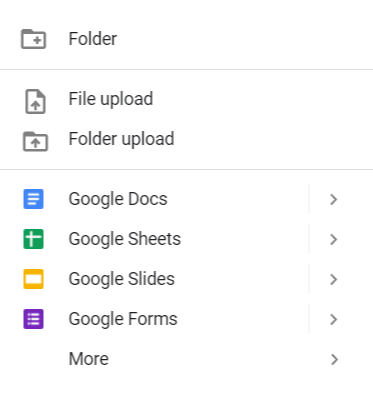
Task: Select the Google Docs label
Action: 118,200
